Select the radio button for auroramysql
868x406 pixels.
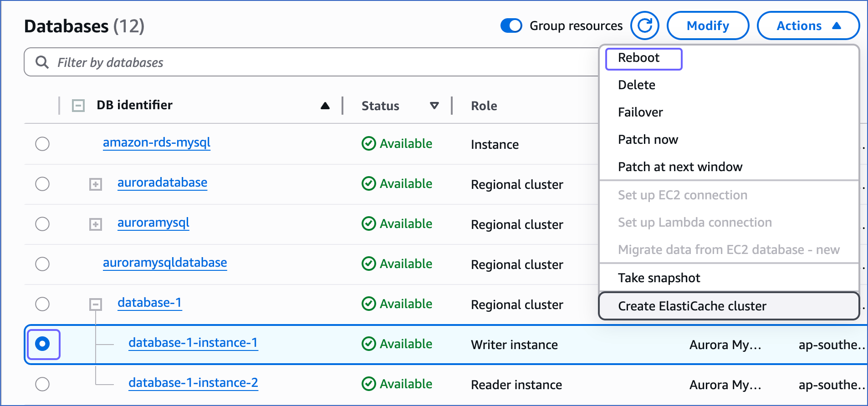click(42, 224)
